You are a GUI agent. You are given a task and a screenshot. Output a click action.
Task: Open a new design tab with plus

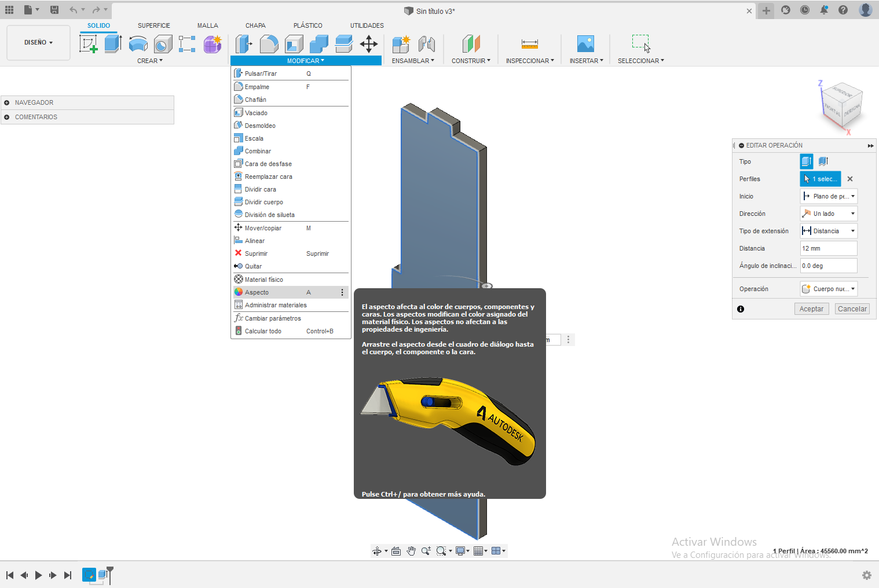(766, 10)
